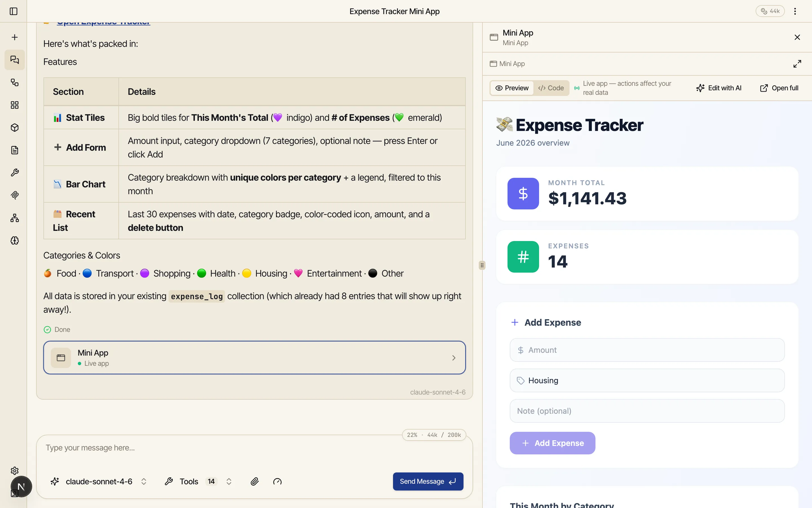Click the indigo dollar Month Total tile icon
Screen dimensions: 812x508
pyautogui.click(x=523, y=194)
